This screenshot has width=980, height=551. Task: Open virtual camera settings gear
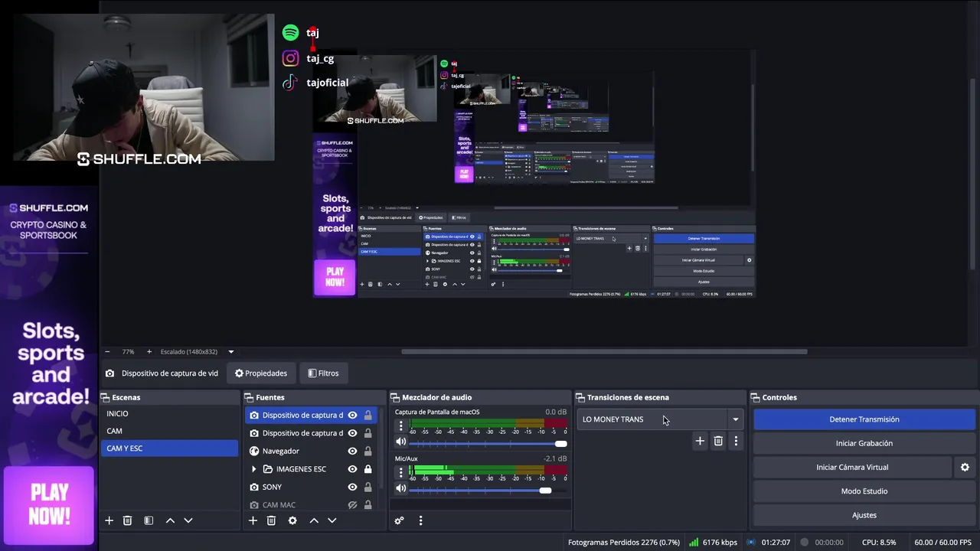pos(965,467)
